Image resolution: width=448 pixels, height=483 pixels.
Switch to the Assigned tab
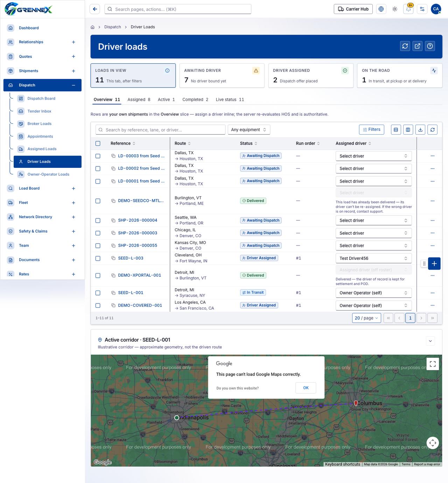[139, 100]
